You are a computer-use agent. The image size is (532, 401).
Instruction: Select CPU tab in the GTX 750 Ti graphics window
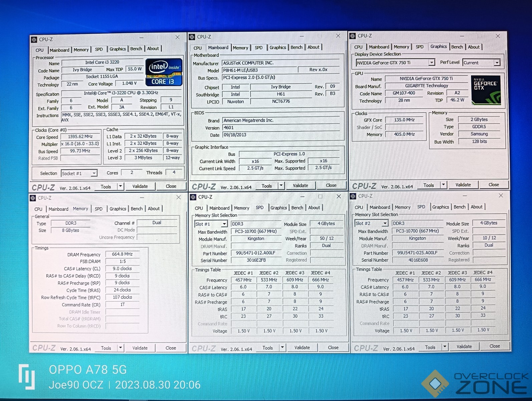tap(358, 47)
